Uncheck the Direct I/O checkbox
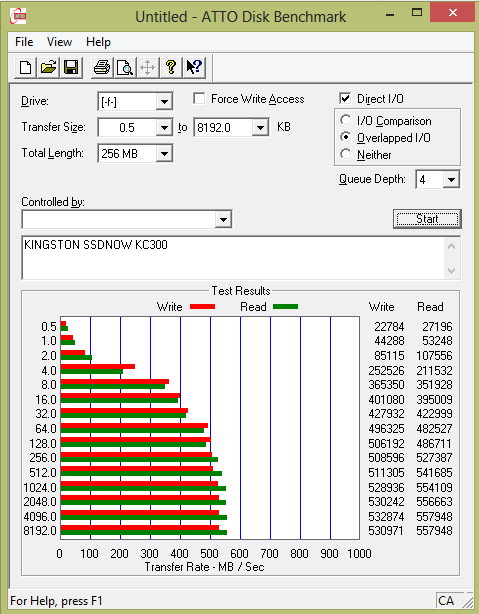479x614 pixels. tap(345, 98)
